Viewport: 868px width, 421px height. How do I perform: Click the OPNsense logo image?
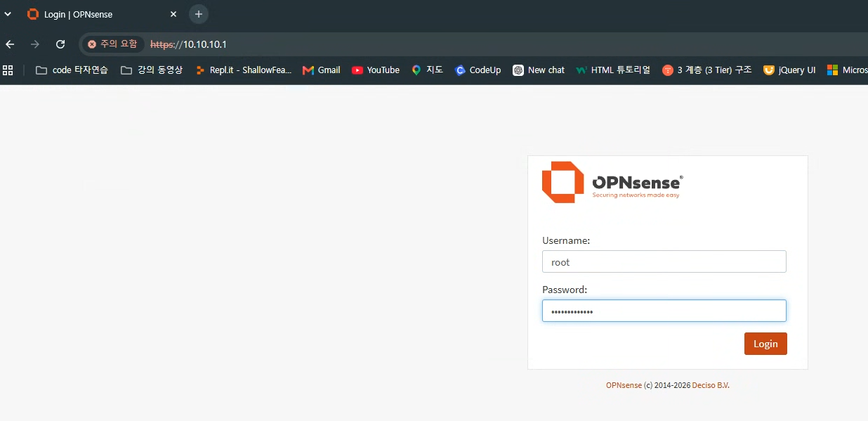pyautogui.click(x=612, y=182)
